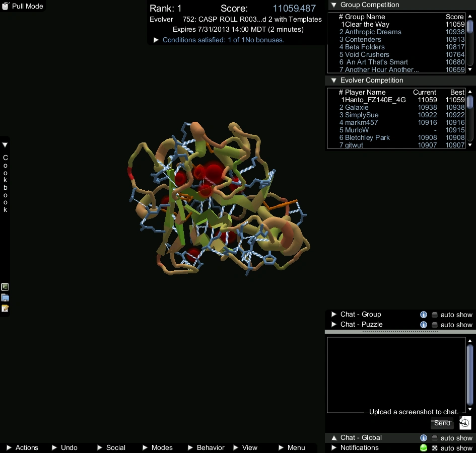The height and width of the screenshot is (453, 476).
Task: Open the Actions menu
Action: click(25, 447)
